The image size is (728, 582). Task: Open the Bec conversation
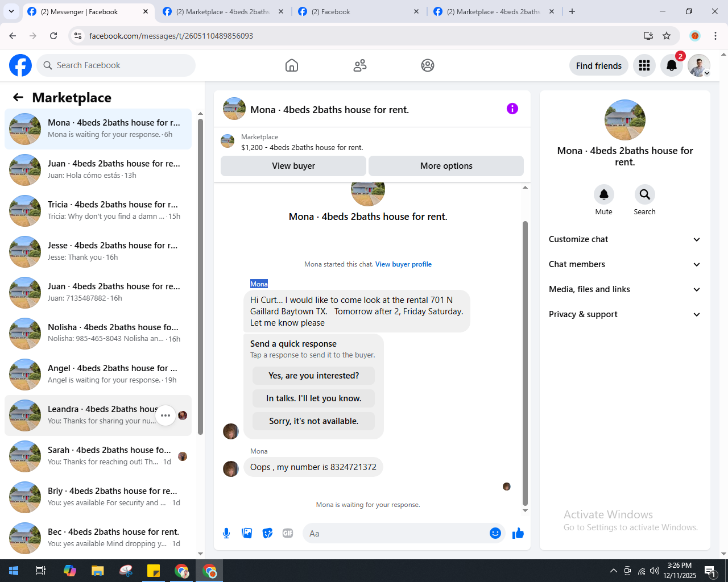pyautogui.click(x=98, y=538)
